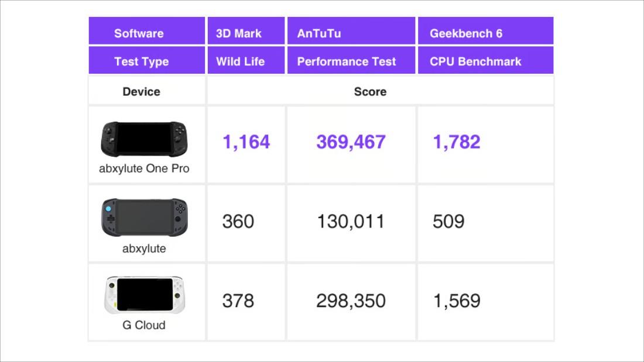Viewport: 644px width, 362px height.
Task: Click the white G Cloud device image
Action: pyautogui.click(x=144, y=295)
